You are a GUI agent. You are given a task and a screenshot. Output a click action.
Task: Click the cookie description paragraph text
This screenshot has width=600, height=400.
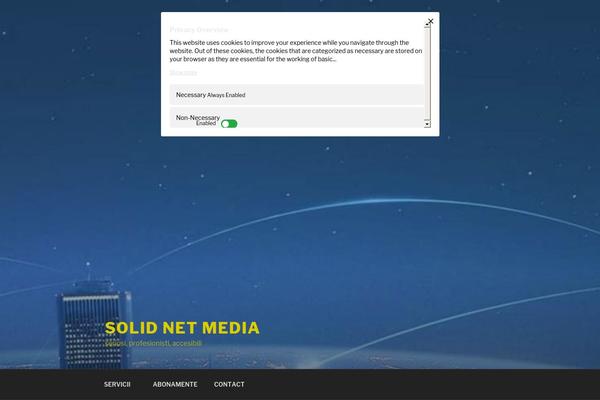(x=296, y=51)
